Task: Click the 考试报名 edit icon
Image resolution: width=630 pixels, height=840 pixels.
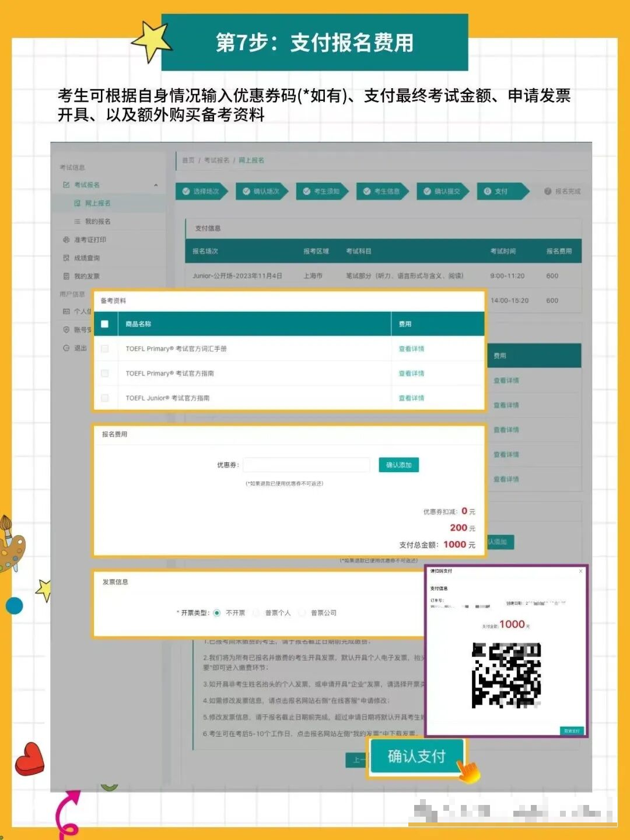Action: (66, 184)
